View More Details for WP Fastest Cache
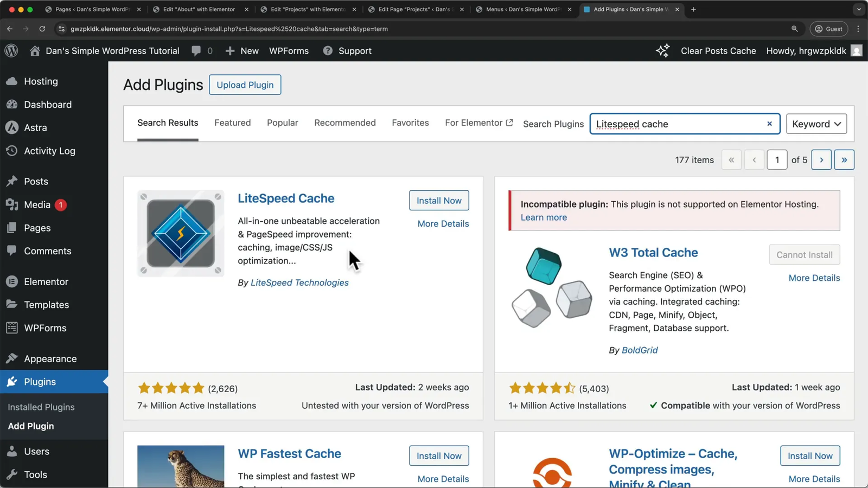 tap(443, 479)
